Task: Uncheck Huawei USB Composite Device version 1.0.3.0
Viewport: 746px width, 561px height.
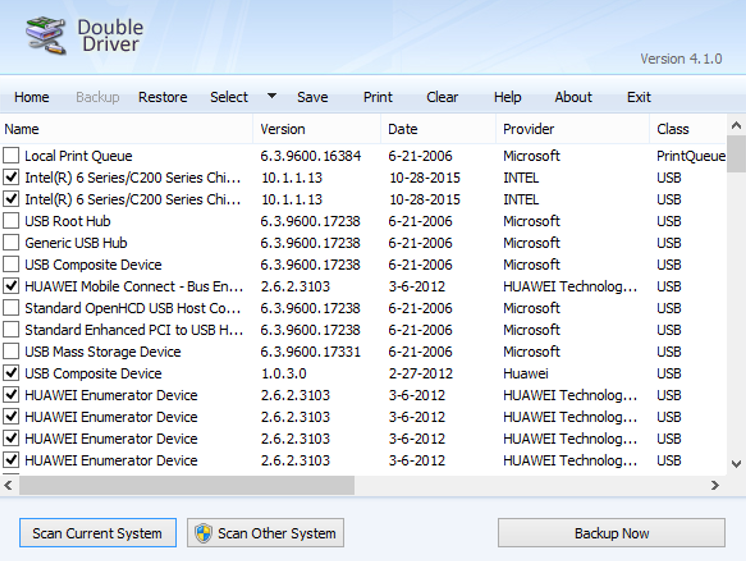Action: point(11,373)
